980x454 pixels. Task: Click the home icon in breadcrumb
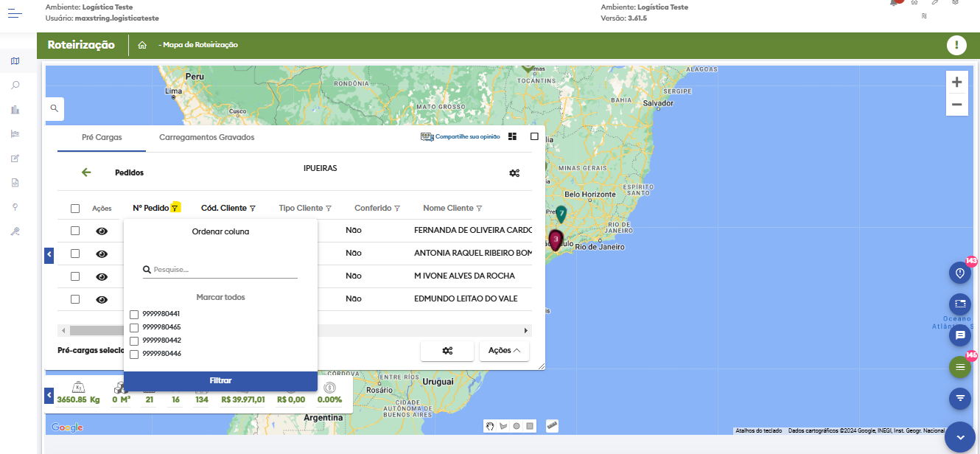(x=142, y=45)
